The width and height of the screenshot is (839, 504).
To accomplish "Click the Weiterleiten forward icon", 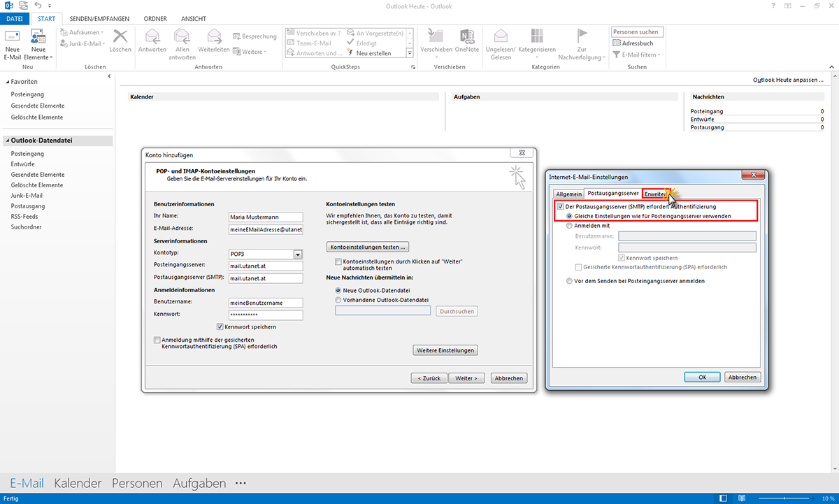I will point(214,41).
